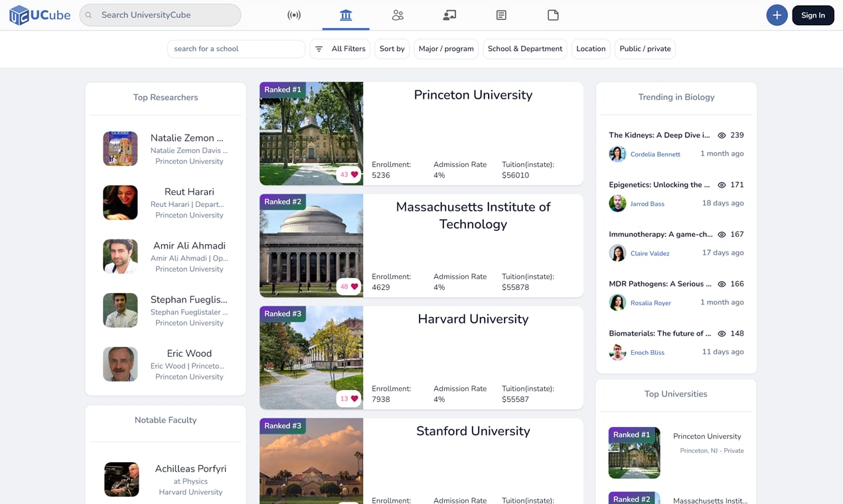Open Princeton University card title
843x504 pixels.
coord(473,95)
